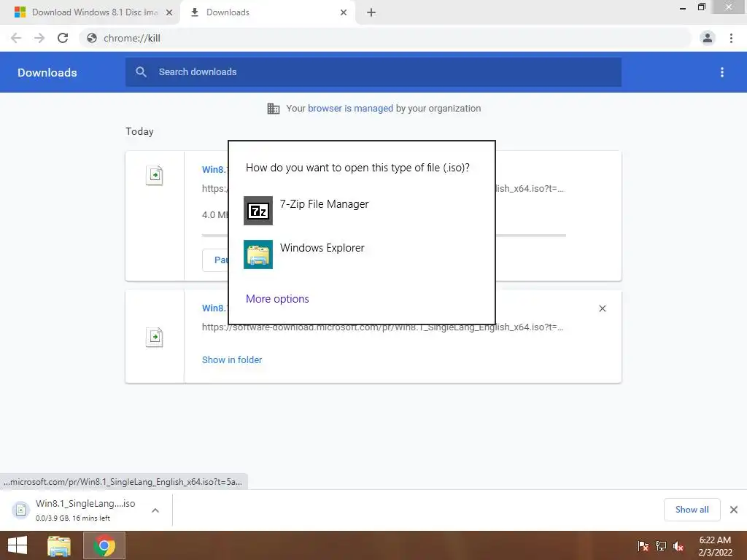Screen dimensions: 747x560
Task: Click the globe site-info icon in address bar
Action: coord(92,38)
